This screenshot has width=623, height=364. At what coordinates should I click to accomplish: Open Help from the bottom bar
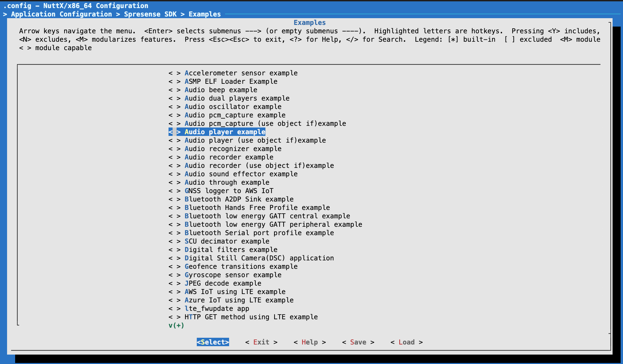pyautogui.click(x=309, y=342)
